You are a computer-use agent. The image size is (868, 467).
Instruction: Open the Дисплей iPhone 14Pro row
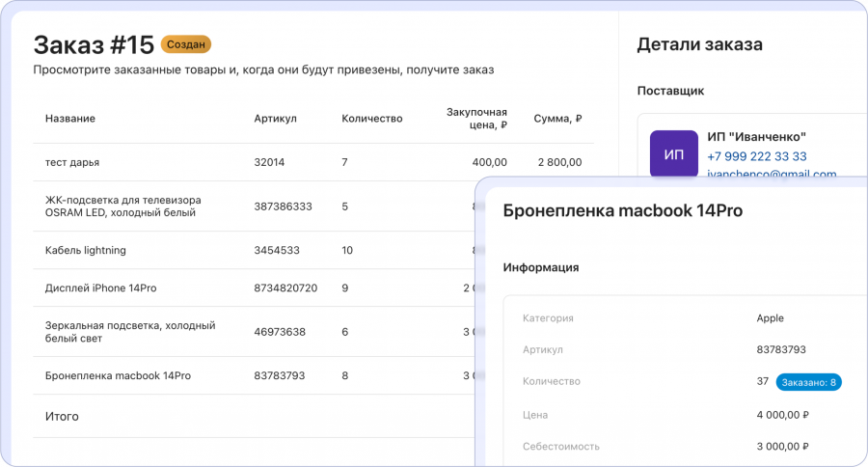pos(254,288)
